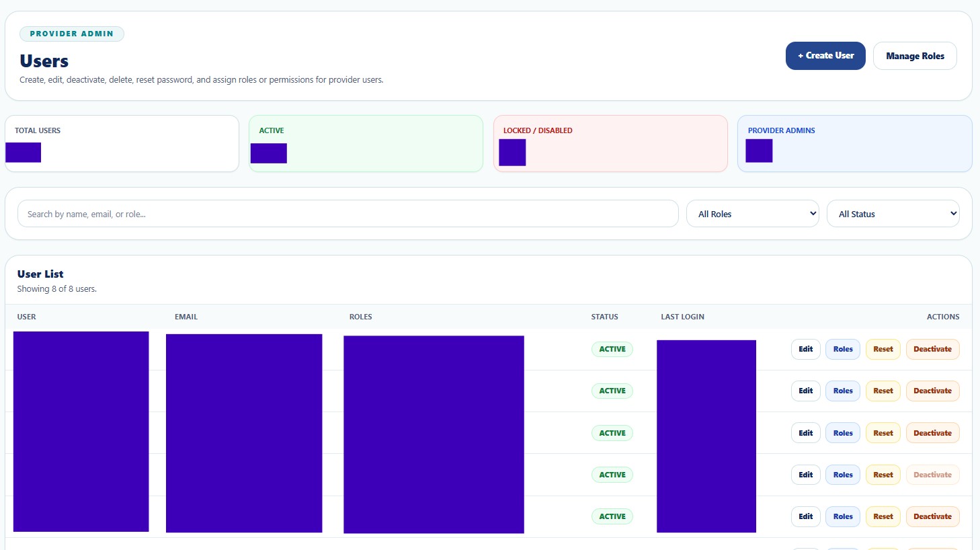Open Roles for the third listed user
The width and height of the screenshot is (980, 550).
point(843,433)
